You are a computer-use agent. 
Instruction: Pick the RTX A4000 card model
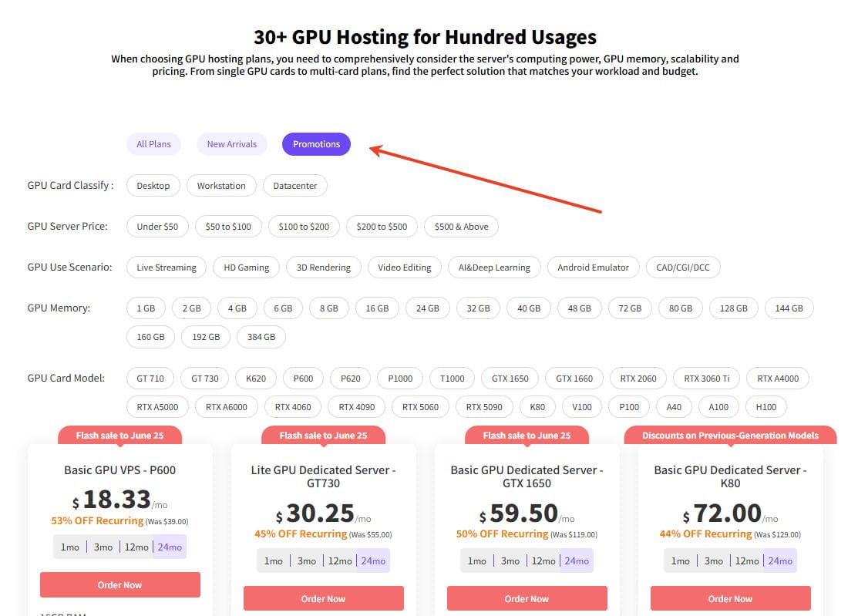pyautogui.click(x=778, y=378)
